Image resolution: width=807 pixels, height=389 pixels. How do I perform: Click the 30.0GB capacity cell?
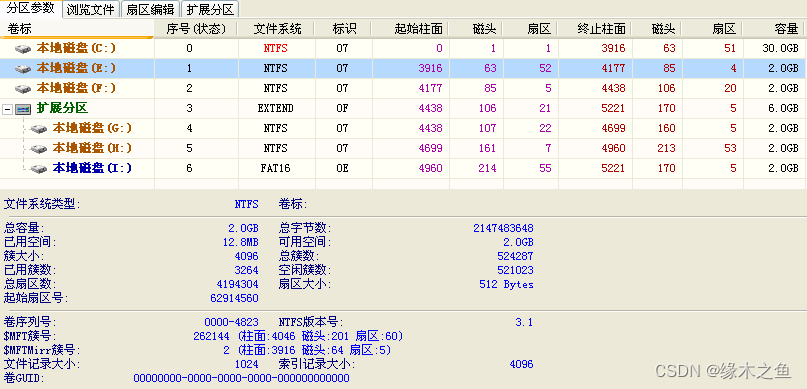pos(780,49)
